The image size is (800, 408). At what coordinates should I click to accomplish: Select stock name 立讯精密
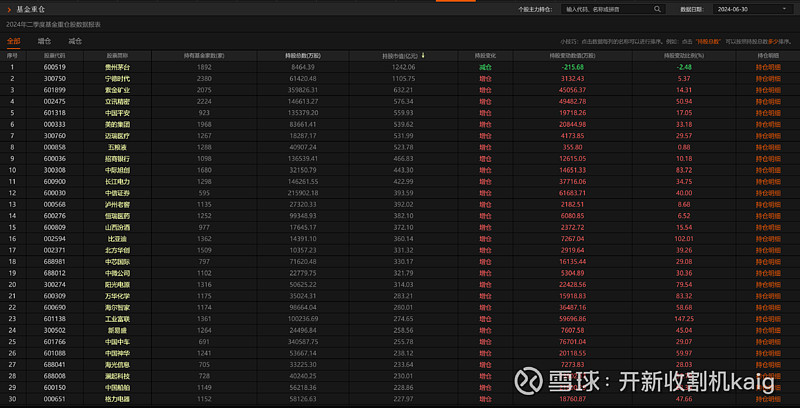click(x=117, y=101)
